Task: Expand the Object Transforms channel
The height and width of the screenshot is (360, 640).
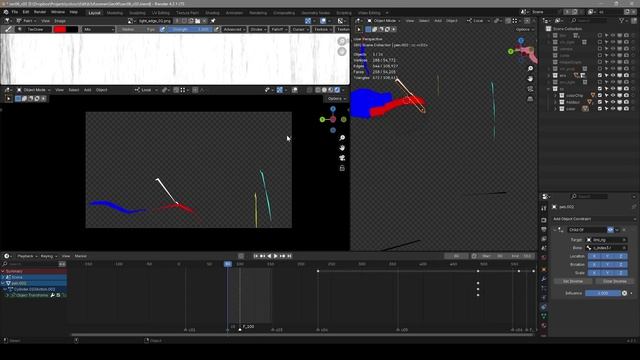Action: (x=7, y=295)
